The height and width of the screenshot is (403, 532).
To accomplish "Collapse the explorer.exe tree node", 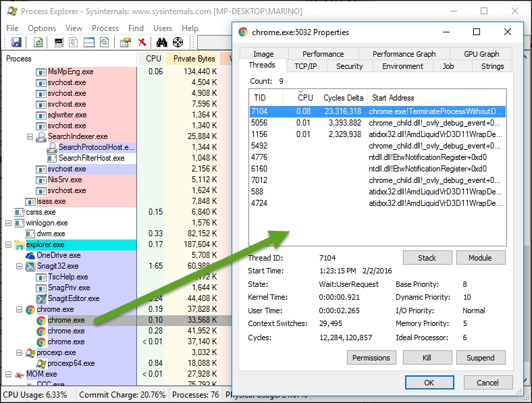I will point(9,244).
